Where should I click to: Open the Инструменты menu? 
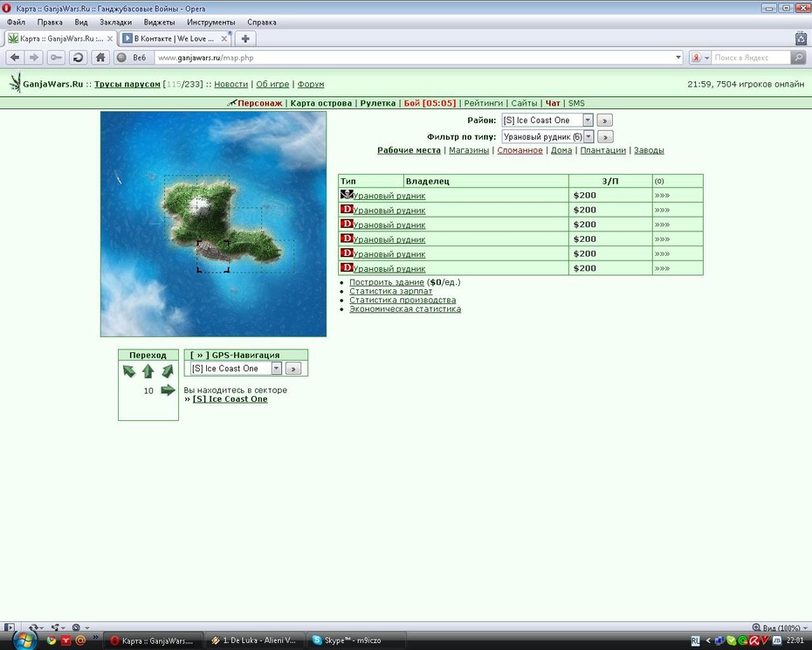coord(210,23)
